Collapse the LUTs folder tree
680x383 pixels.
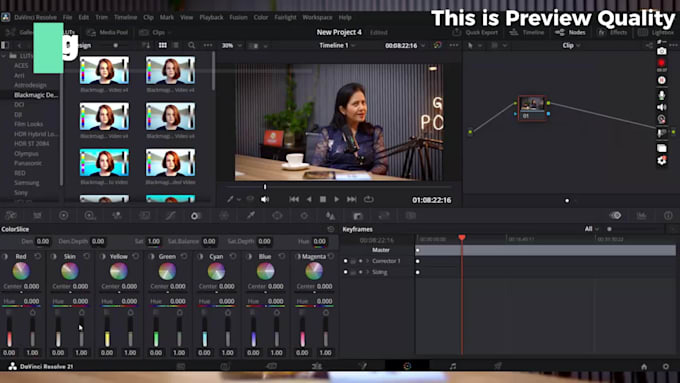click(x=4, y=56)
